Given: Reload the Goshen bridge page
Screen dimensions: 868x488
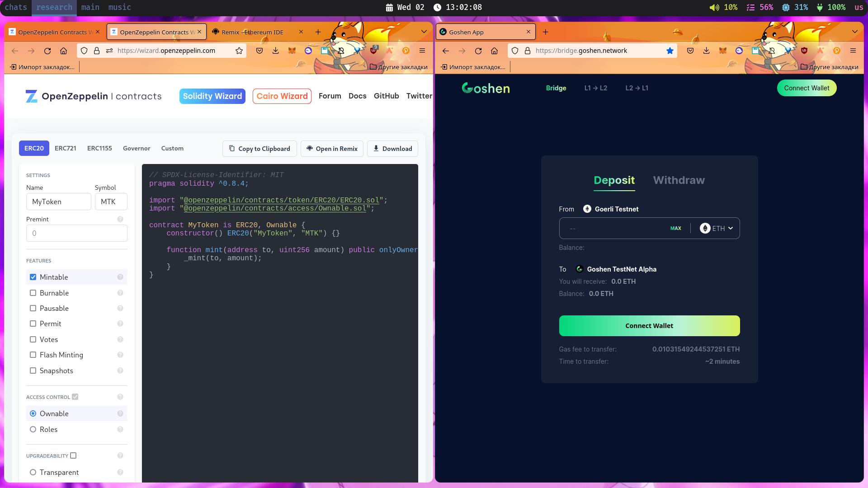Looking at the screenshot, I should coord(478,51).
